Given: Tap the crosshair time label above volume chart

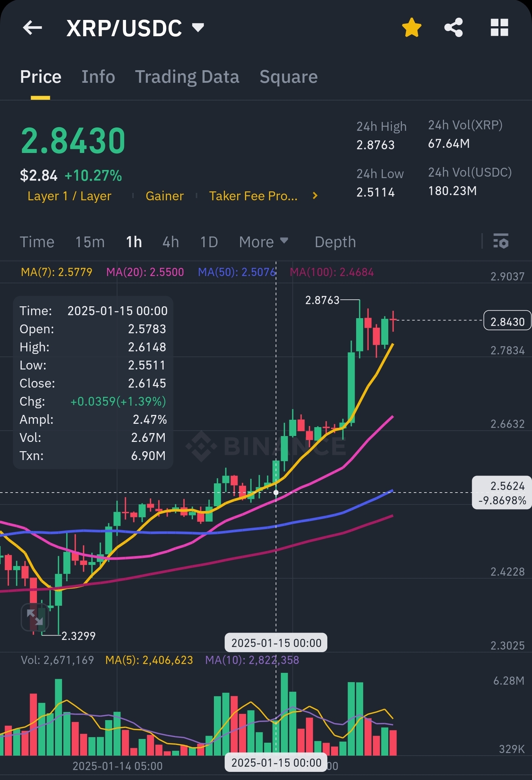Looking at the screenshot, I should coord(276,643).
